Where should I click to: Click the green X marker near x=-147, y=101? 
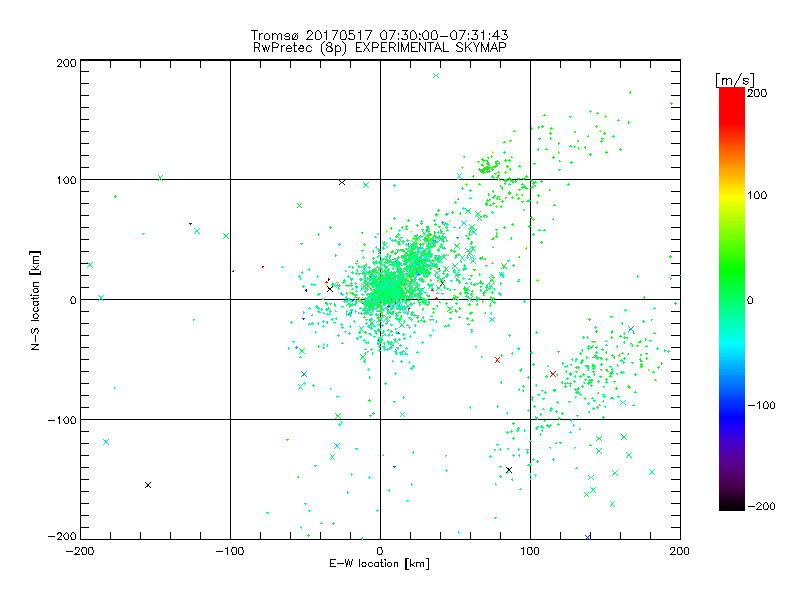coord(160,178)
